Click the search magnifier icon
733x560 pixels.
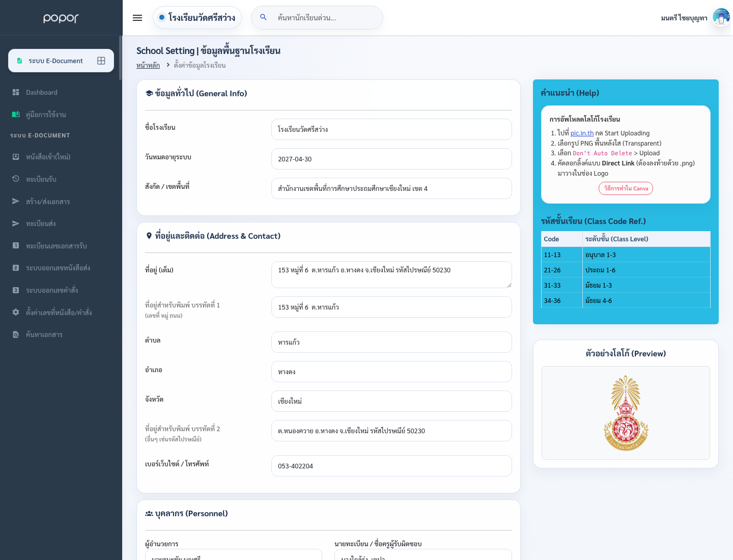tap(264, 17)
